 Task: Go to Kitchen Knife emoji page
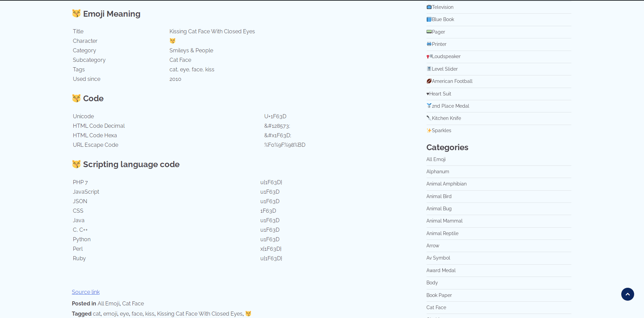tap(446, 118)
